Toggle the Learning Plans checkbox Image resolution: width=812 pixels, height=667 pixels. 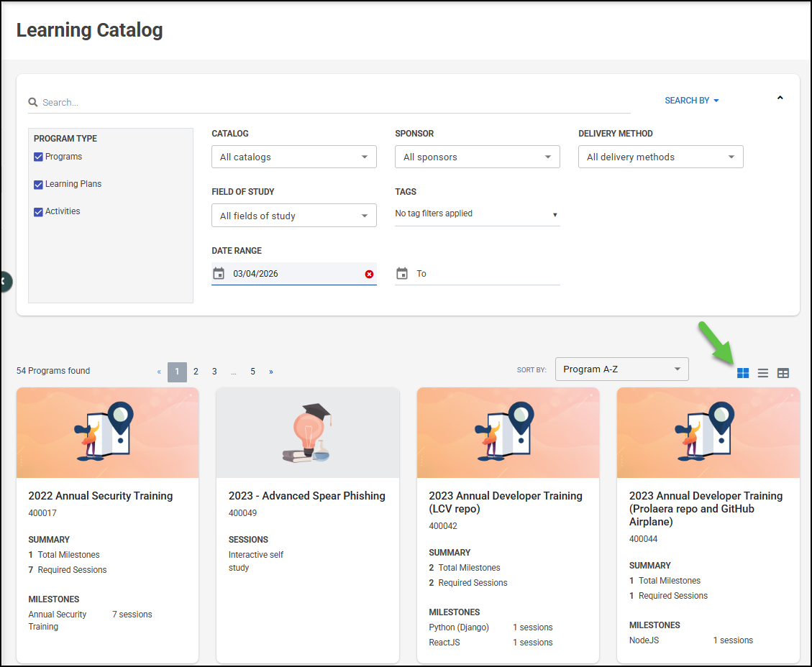(39, 184)
